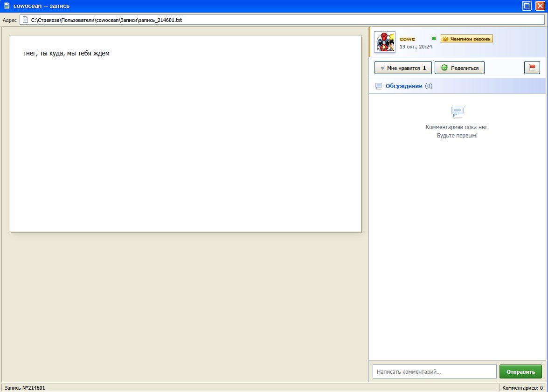Click the document icon in the title bar
The width and height of the screenshot is (548, 392).
(x=7, y=6)
